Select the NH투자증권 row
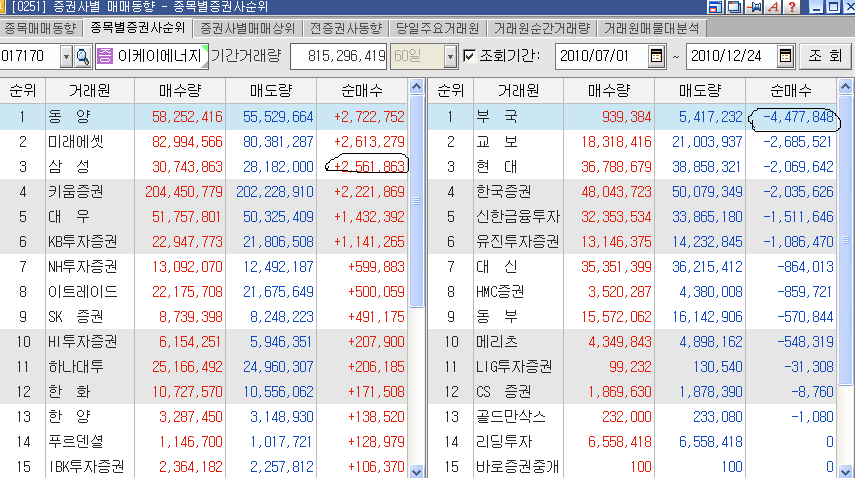This screenshot has height=478, width=855. [x=203, y=267]
